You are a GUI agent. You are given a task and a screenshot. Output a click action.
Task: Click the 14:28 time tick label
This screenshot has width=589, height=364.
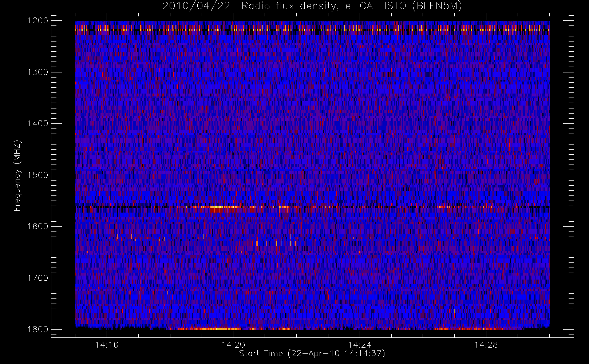click(x=486, y=345)
